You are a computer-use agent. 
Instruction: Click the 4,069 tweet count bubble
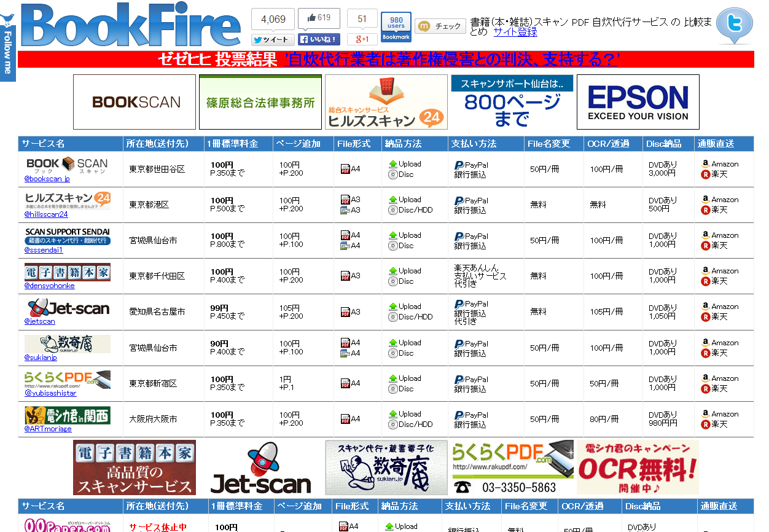[x=273, y=19]
